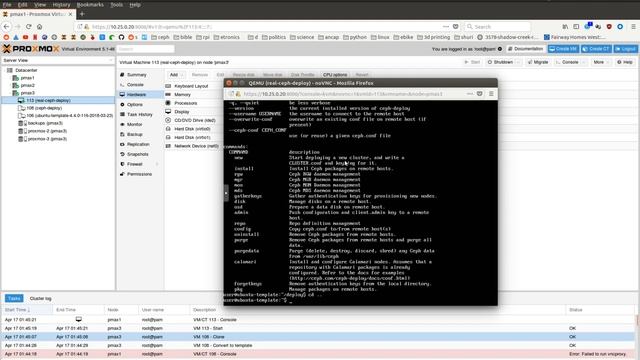Screen dimensions: 640x360
Task: Select backups (pmax3) storage in tree
Action: tap(45, 123)
